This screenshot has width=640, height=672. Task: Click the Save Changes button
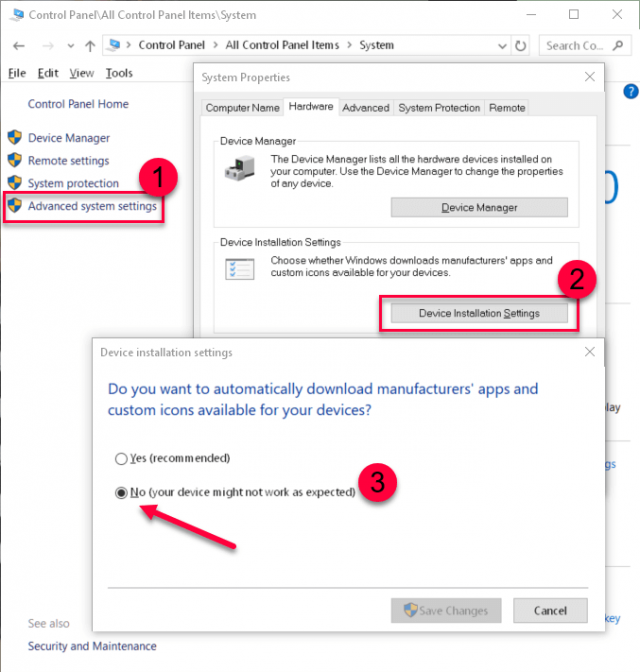coord(446,611)
